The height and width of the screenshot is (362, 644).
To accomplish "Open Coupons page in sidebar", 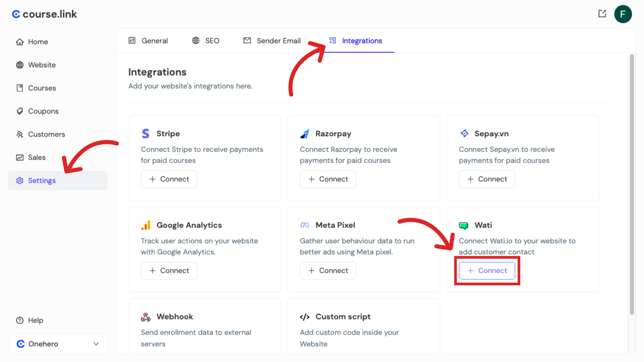I will pos(43,111).
